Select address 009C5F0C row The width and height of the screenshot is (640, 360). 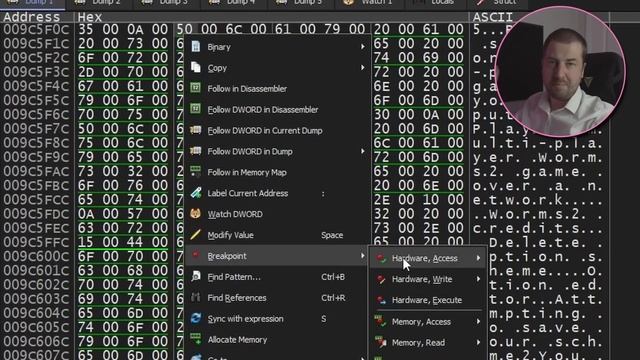click(x=36, y=29)
